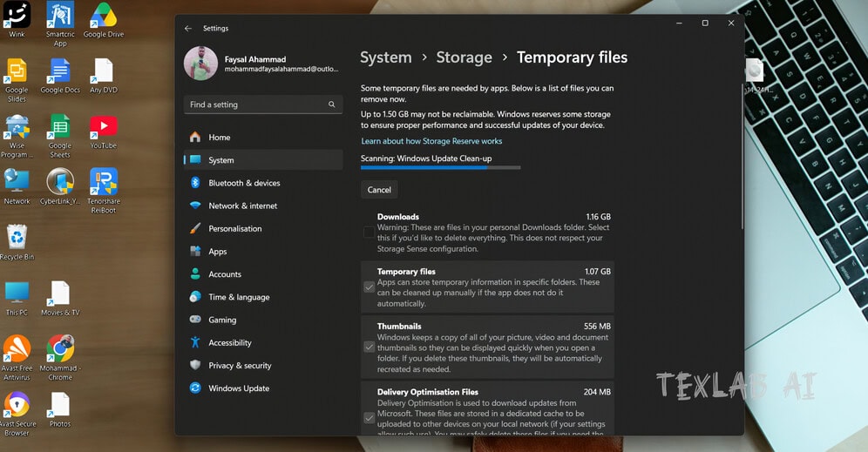Open the user profile picture

[x=200, y=63]
